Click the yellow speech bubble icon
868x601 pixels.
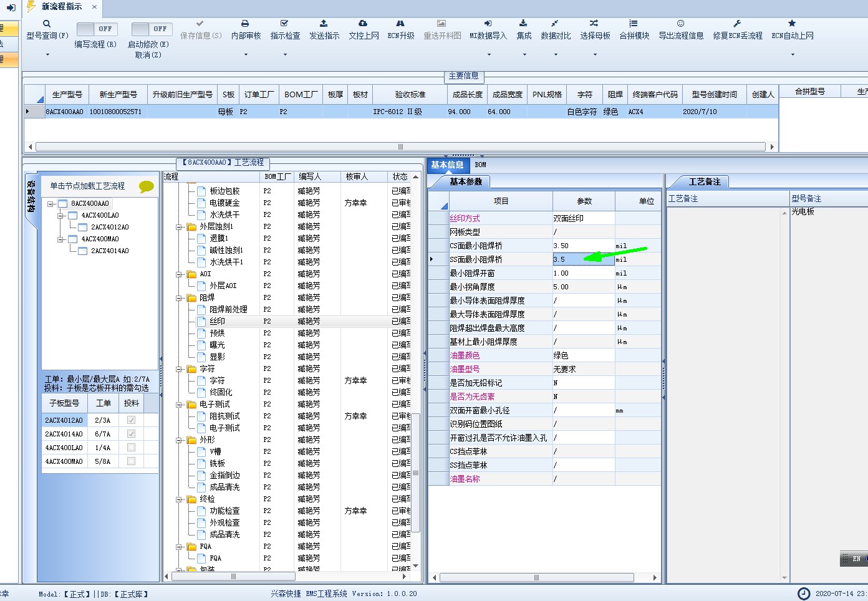pyautogui.click(x=147, y=186)
